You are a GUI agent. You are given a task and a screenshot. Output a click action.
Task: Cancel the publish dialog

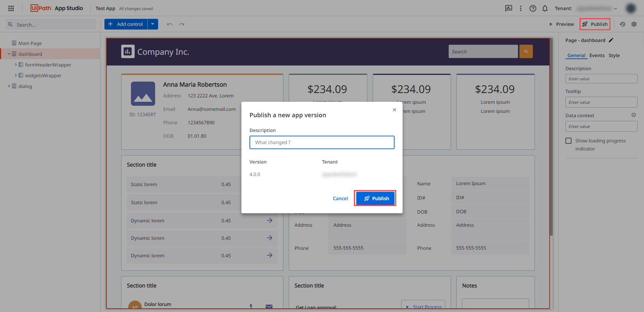click(340, 198)
